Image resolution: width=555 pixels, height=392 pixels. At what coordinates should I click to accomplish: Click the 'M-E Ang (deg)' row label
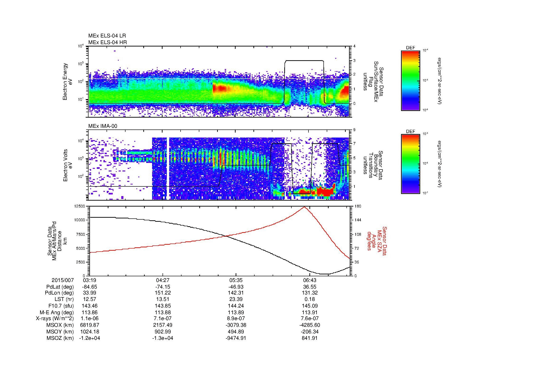point(57,313)
